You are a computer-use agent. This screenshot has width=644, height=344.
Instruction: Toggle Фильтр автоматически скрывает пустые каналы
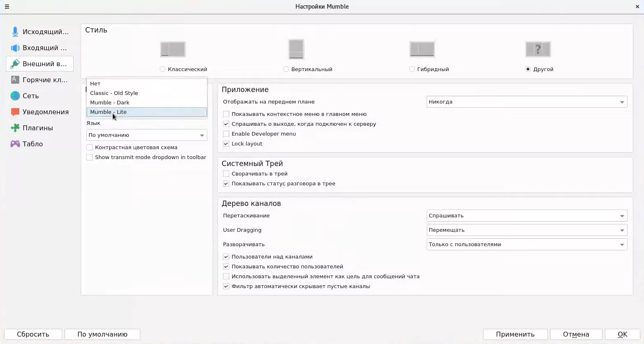226,286
